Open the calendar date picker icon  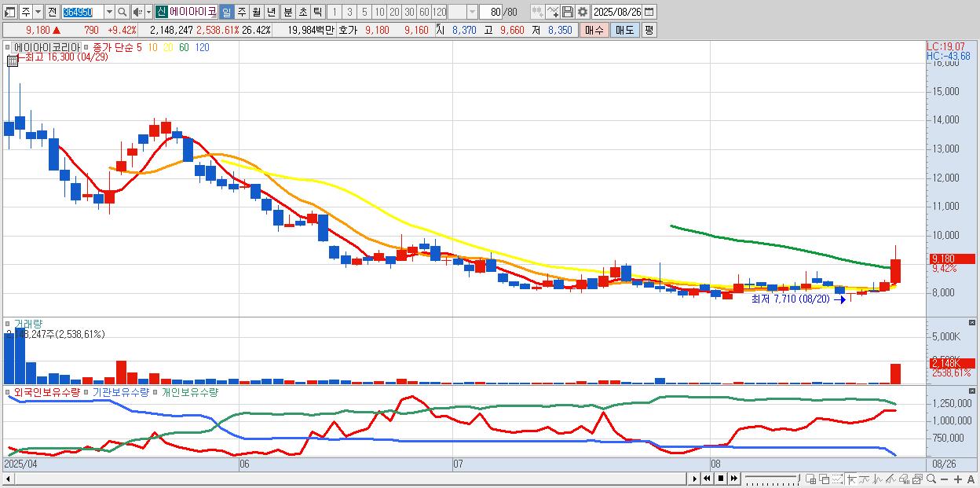coord(649,12)
